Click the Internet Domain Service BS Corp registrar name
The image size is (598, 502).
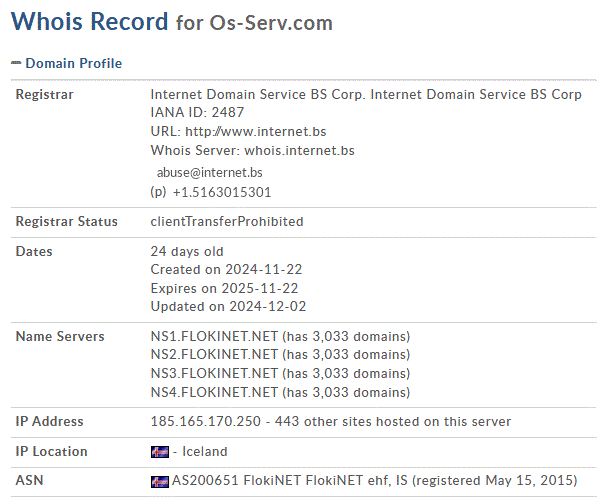coord(366,94)
